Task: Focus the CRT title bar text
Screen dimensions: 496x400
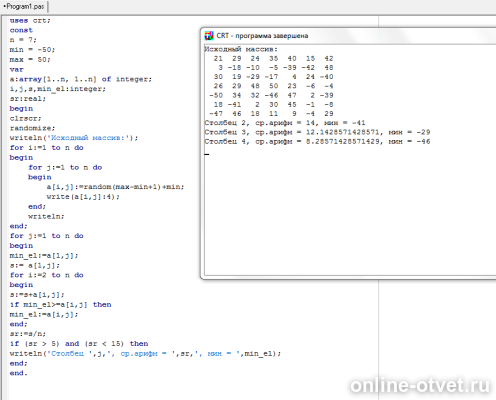Action: tap(262, 36)
